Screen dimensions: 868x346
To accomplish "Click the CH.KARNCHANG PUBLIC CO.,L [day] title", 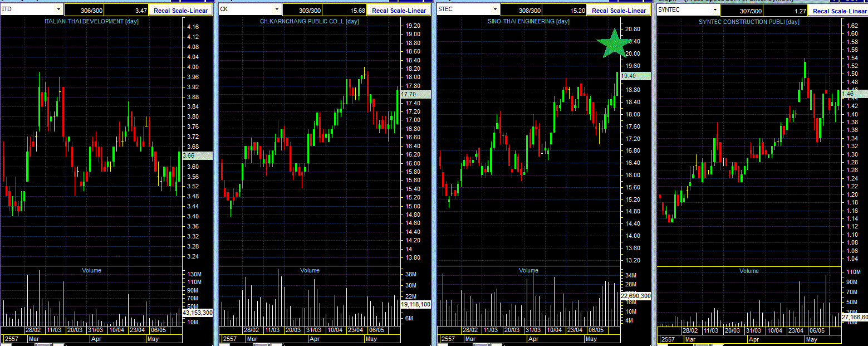I will click(311, 21).
